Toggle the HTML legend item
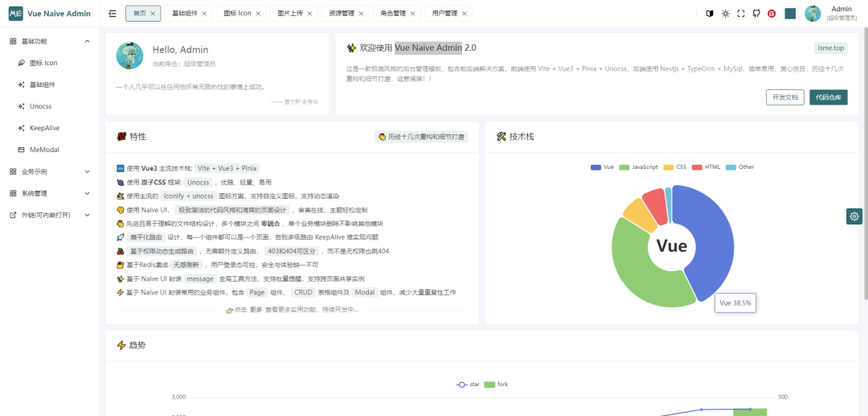 tap(706, 167)
